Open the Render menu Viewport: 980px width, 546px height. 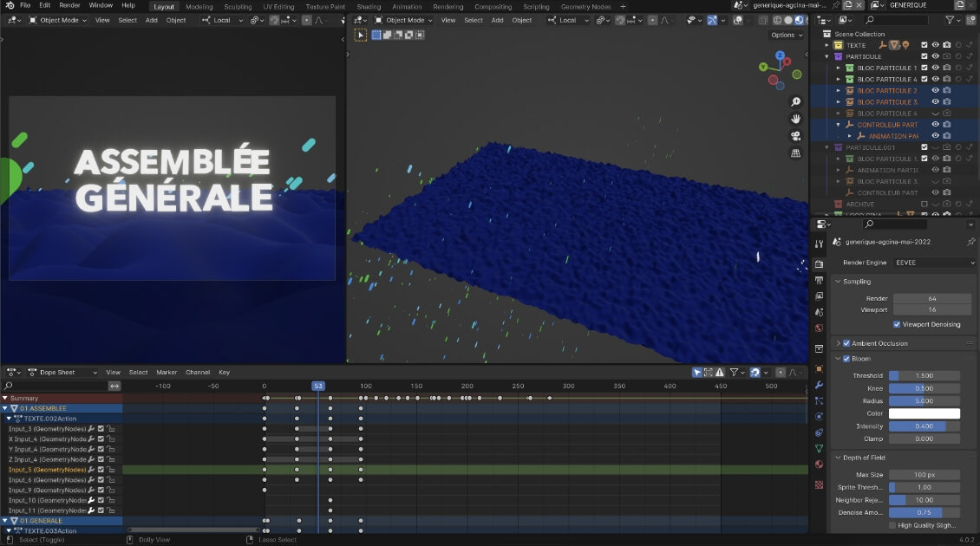[69, 5]
